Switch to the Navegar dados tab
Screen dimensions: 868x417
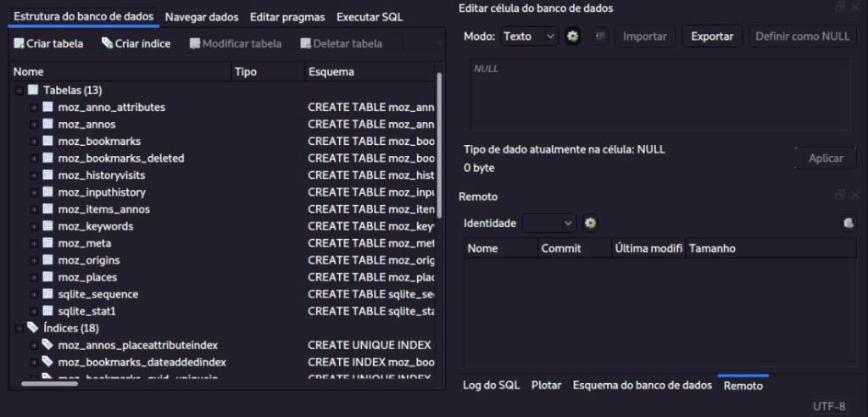coord(202,17)
